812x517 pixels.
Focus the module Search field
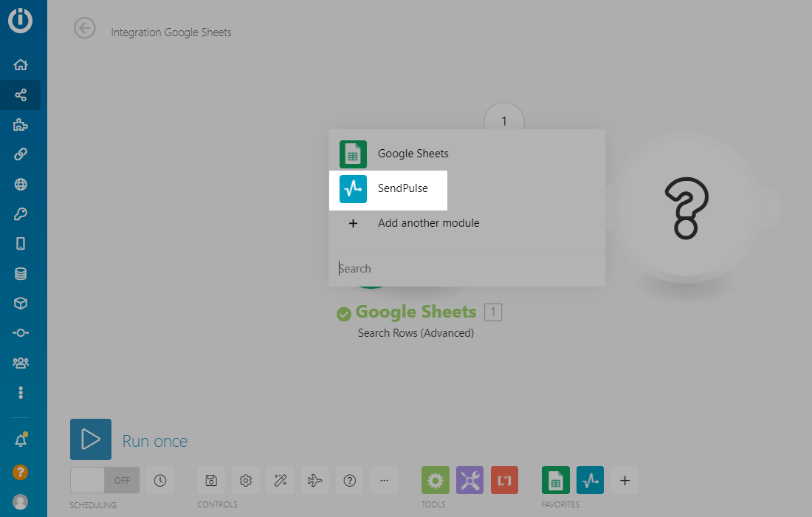point(465,269)
